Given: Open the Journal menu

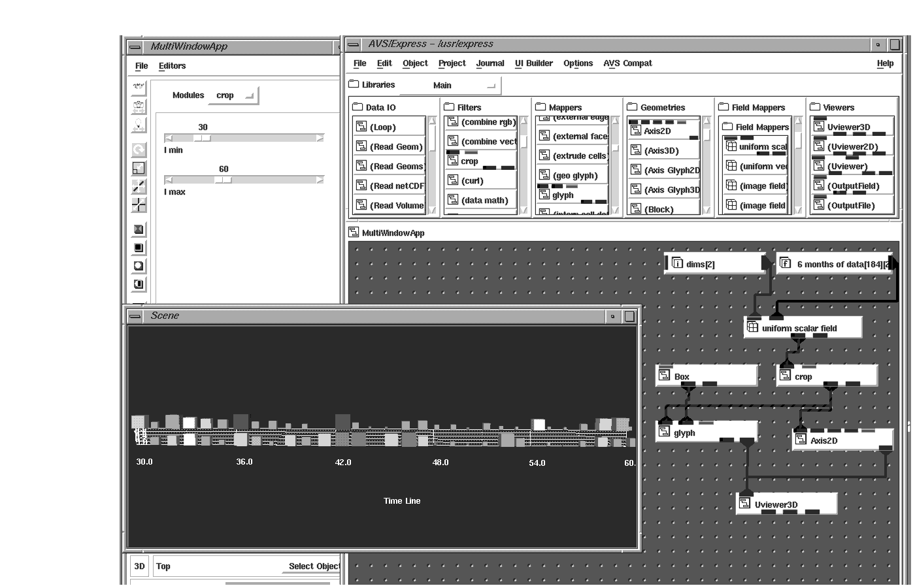Looking at the screenshot, I should pos(490,63).
